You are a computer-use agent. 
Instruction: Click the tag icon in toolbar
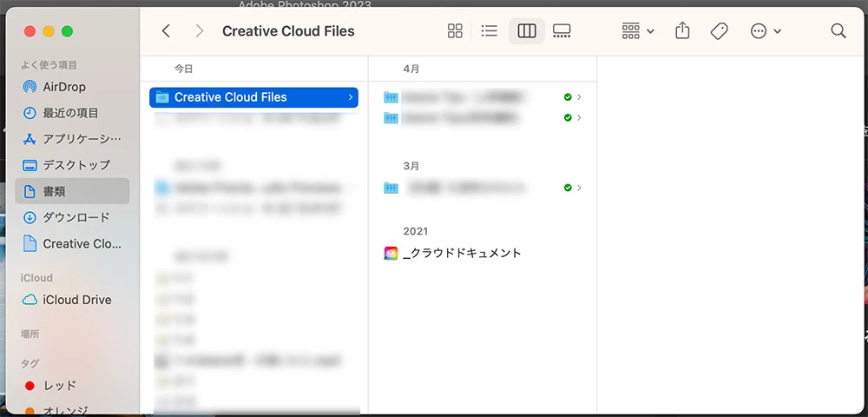[x=719, y=31]
